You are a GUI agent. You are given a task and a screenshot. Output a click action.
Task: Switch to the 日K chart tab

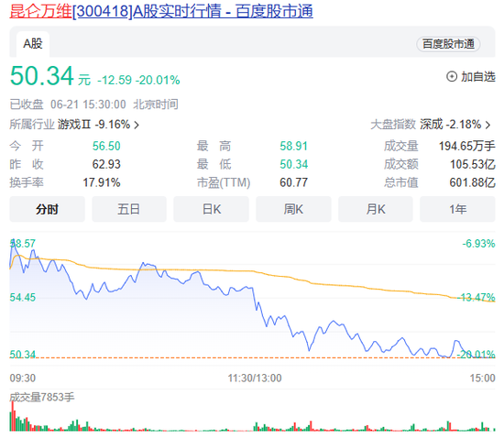pyautogui.click(x=211, y=209)
